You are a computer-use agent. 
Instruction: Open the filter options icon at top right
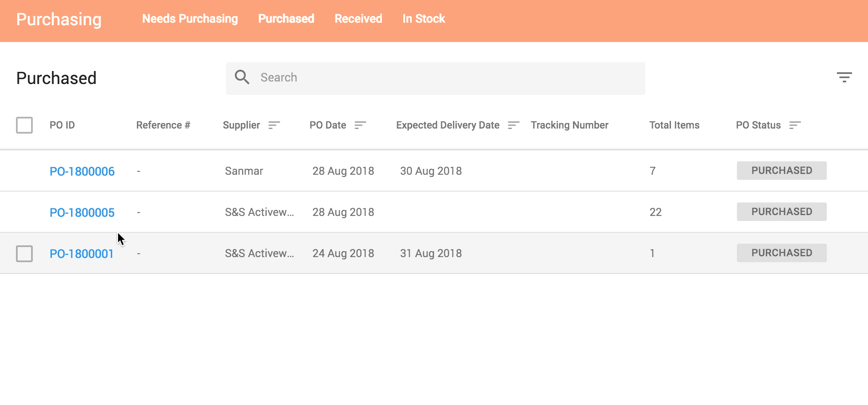coord(845,77)
